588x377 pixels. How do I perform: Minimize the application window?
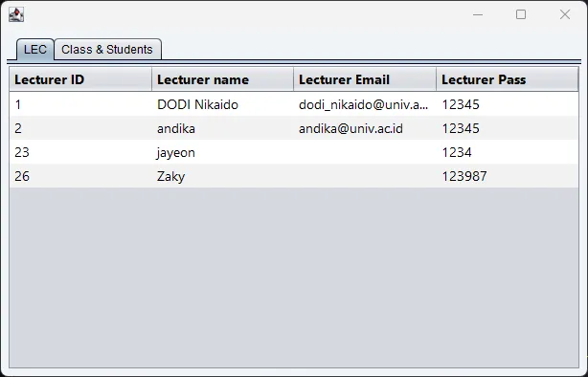click(478, 14)
